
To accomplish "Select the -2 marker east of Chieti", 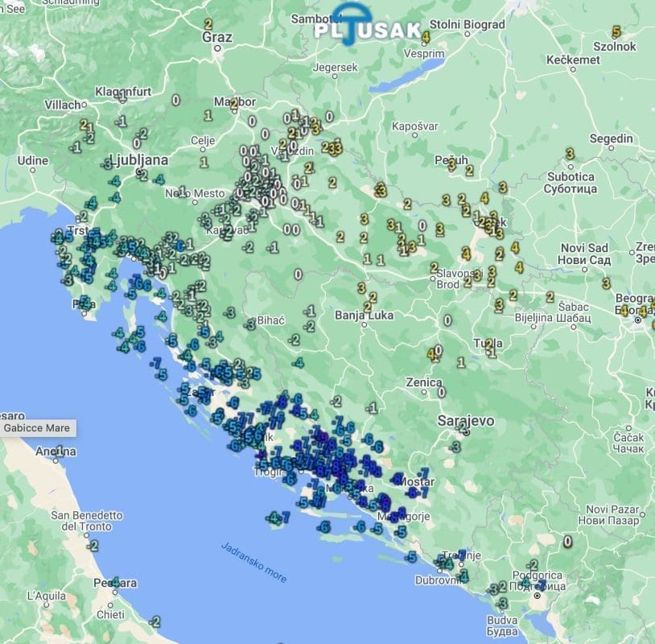I will pos(154,621).
